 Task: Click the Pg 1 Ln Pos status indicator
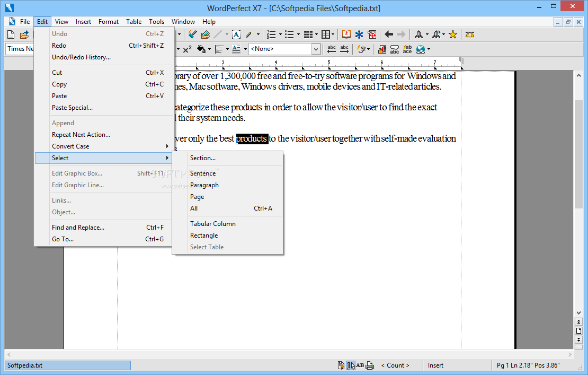[528, 365]
